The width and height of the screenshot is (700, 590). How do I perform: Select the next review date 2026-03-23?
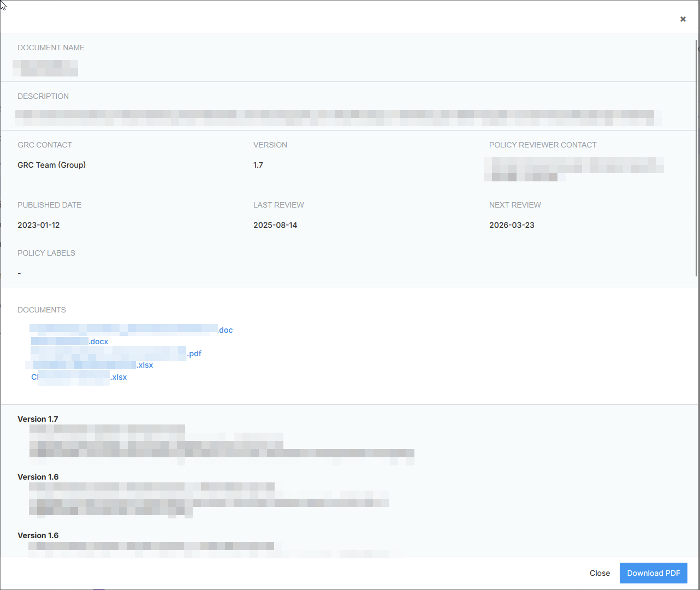[x=512, y=225]
